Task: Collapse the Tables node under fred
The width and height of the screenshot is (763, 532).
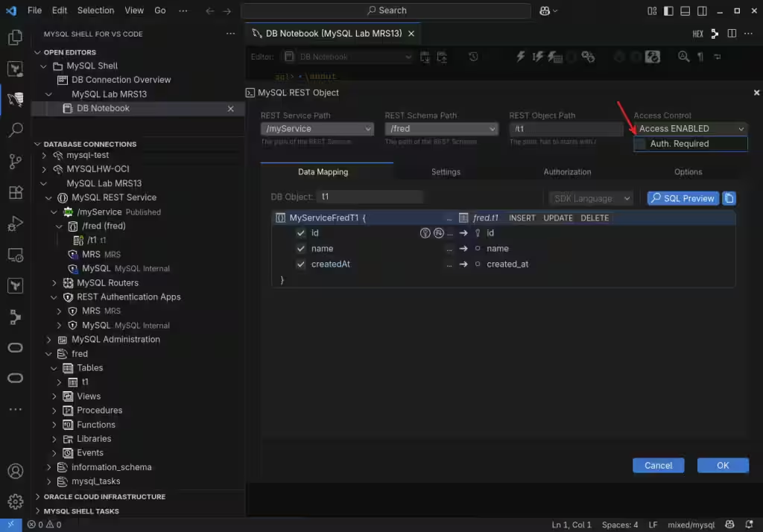Action: click(x=54, y=368)
